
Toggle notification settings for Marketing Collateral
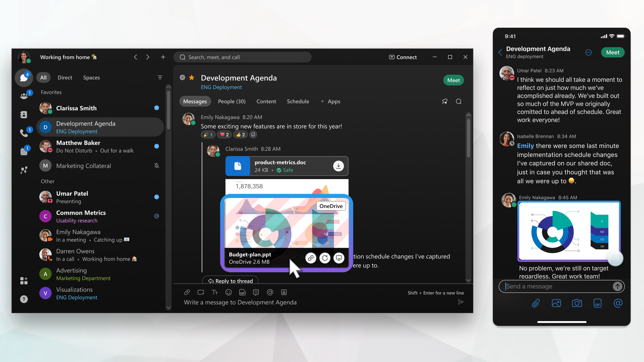157,165
